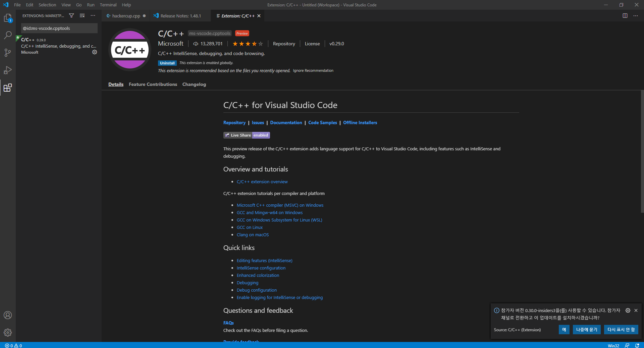This screenshot has height=348, width=644.
Task: Click the Live Share enabled badge
Action: pos(247,135)
